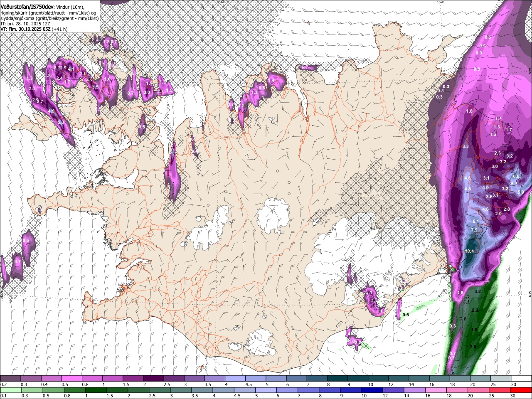Click the 7.9 precipitation value on the map

coord(474,230)
